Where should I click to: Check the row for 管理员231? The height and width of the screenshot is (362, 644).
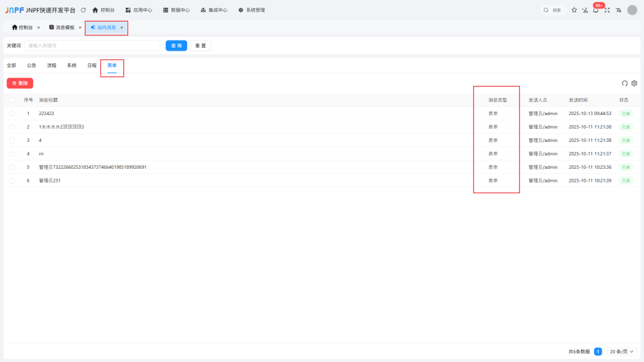coord(11,180)
